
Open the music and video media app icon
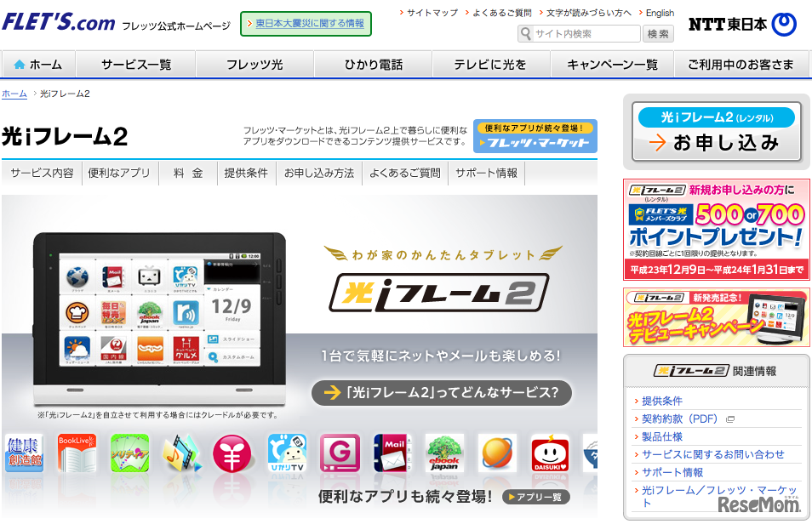[182, 453]
